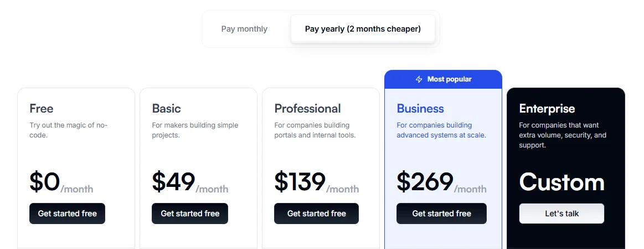This screenshot has width=644, height=249.
Task: Select the Professional plan heading
Action: coord(308,109)
